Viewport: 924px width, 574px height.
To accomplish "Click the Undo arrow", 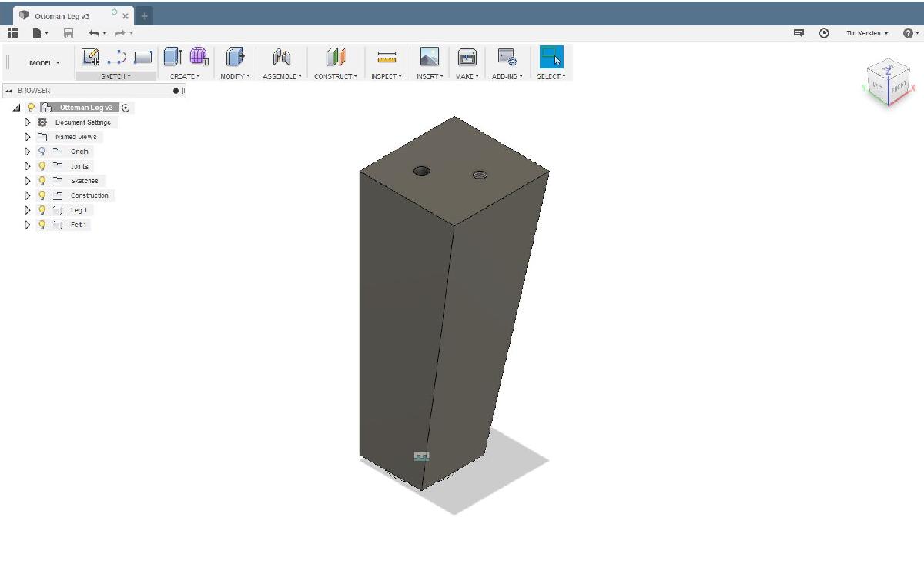I will [94, 33].
